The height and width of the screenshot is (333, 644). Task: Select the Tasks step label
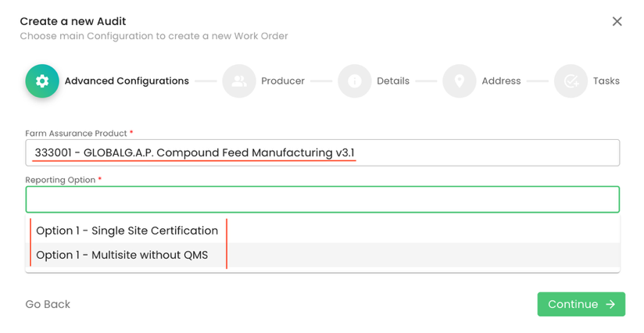pos(606,81)
